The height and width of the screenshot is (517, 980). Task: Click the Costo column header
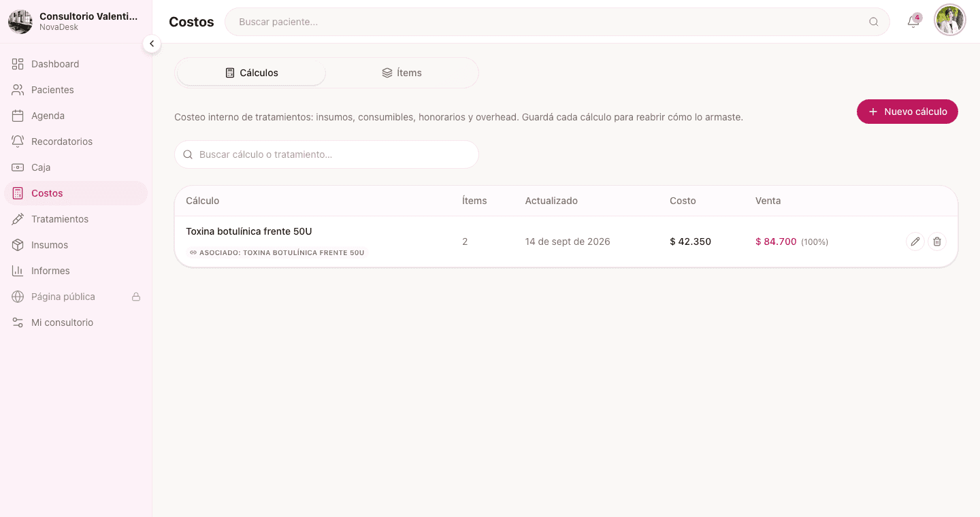(683, 201)
